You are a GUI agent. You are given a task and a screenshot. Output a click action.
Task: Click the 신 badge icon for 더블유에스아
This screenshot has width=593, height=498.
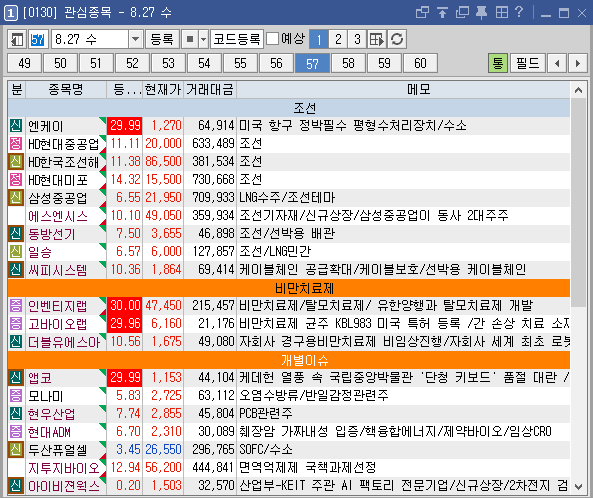pyautogui.click(x=16, y=341)
